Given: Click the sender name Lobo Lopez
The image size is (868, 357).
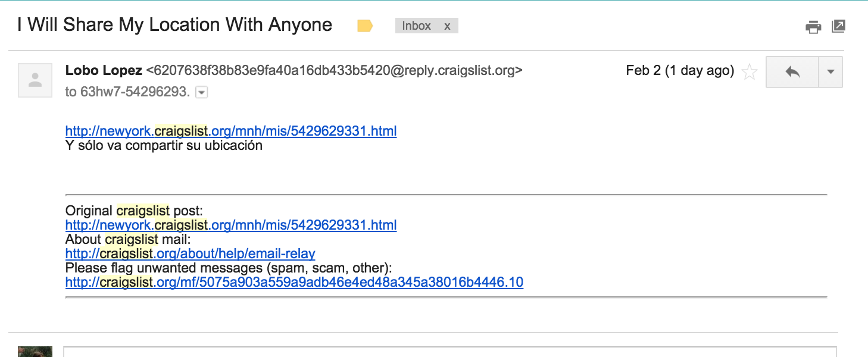Looking at the screenshot, I should click(104, 71).
